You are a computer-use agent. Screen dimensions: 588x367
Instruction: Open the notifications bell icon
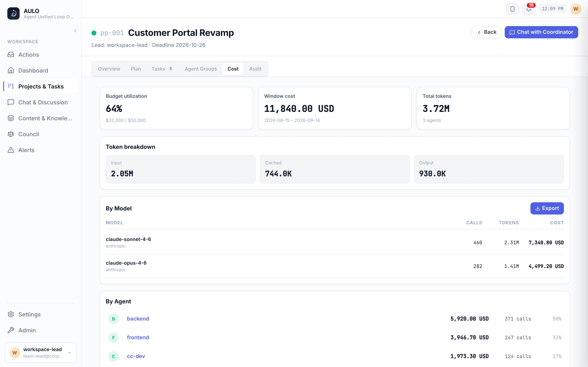tap(528, 9)
